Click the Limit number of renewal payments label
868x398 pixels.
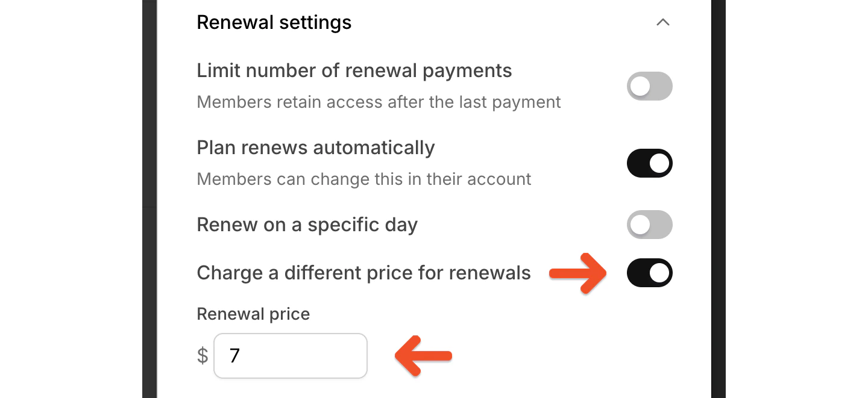[354, 70]
